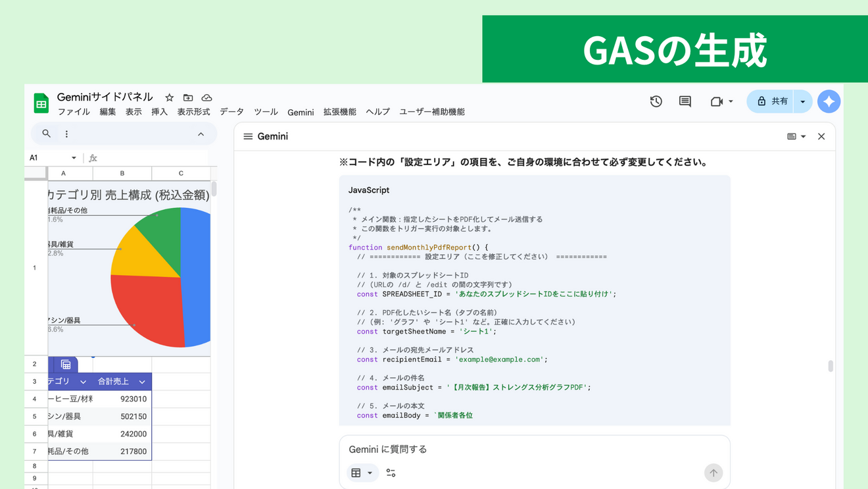Open the name box dropdown next to A1
868x489 pixels.
(x=74, y=158)
